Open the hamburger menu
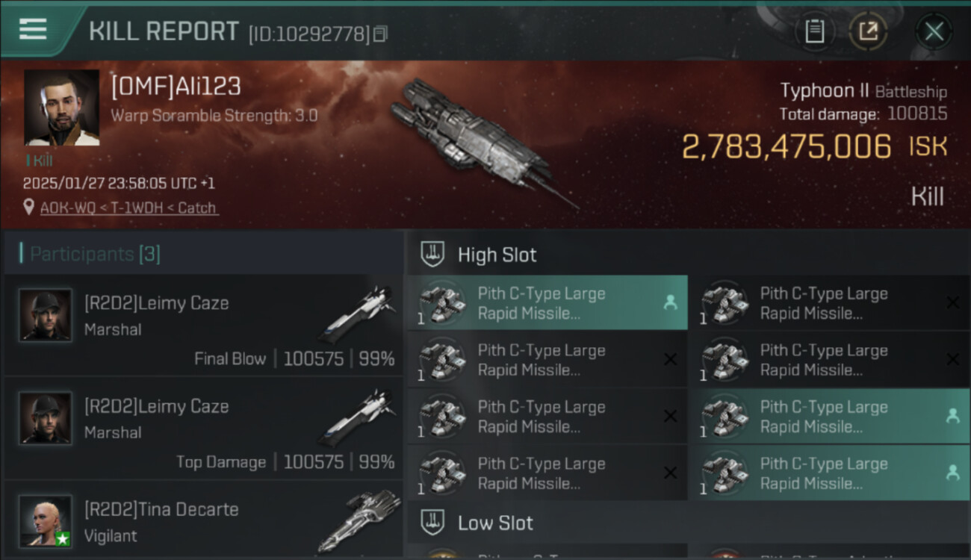 pyautogui.click(x=33, y=29)
